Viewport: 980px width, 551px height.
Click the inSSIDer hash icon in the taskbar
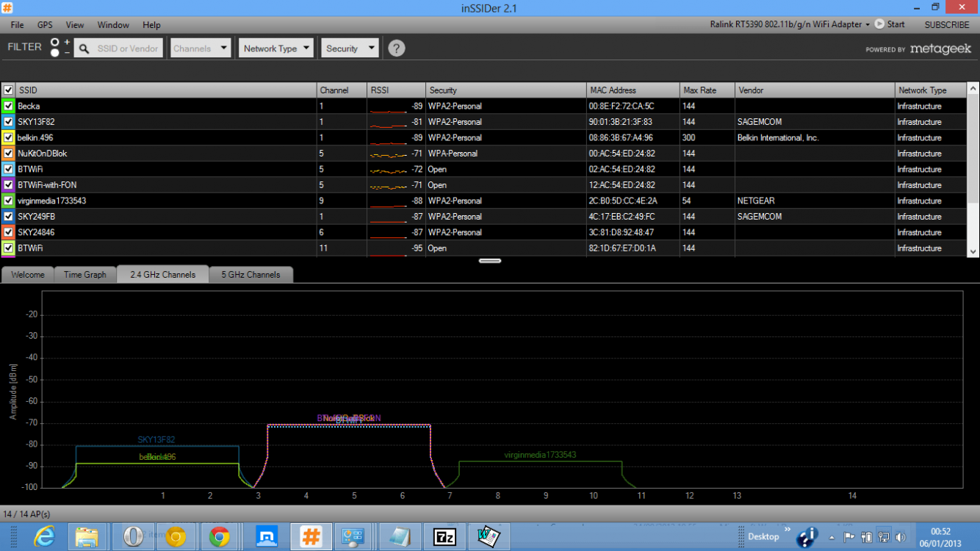point(311,537)
